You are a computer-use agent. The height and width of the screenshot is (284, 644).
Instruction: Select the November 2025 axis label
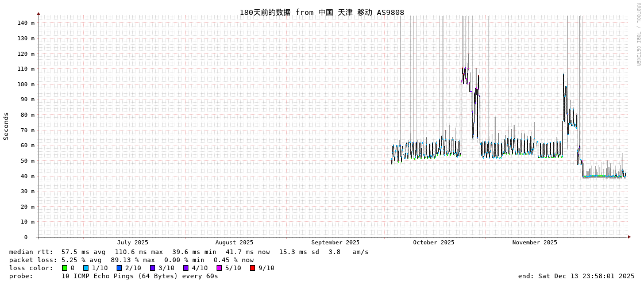pyautogui.click(x=534, y=243)
